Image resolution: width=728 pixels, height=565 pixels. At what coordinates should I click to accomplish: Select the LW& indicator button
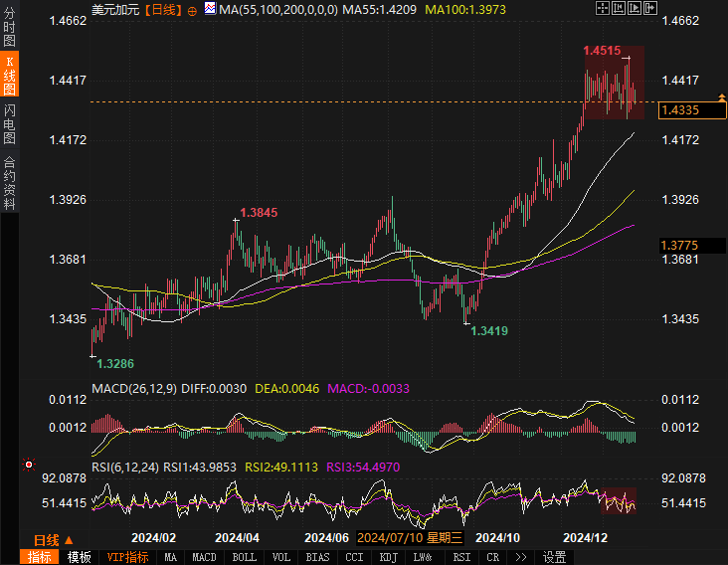[x=423, y=557]
